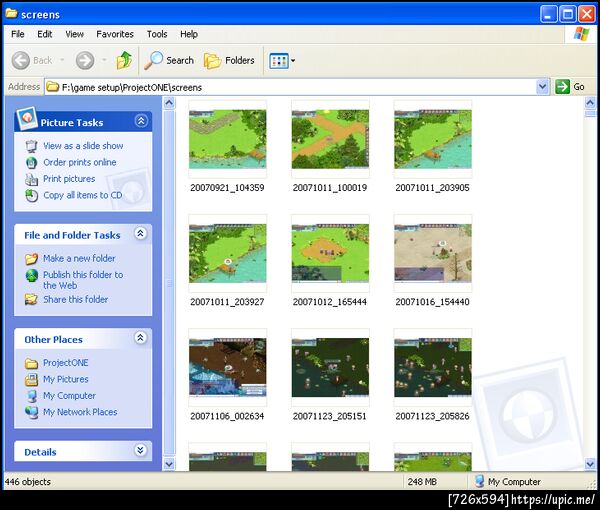The image size is (600, 510).
Task: Open Forward history dropdown arrow
Action: pos(104,60)
